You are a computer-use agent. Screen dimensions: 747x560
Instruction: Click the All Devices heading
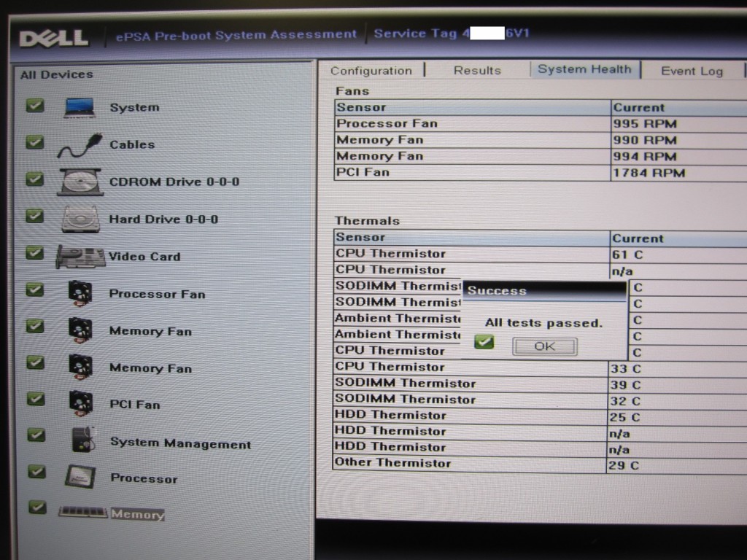point(57,75)
